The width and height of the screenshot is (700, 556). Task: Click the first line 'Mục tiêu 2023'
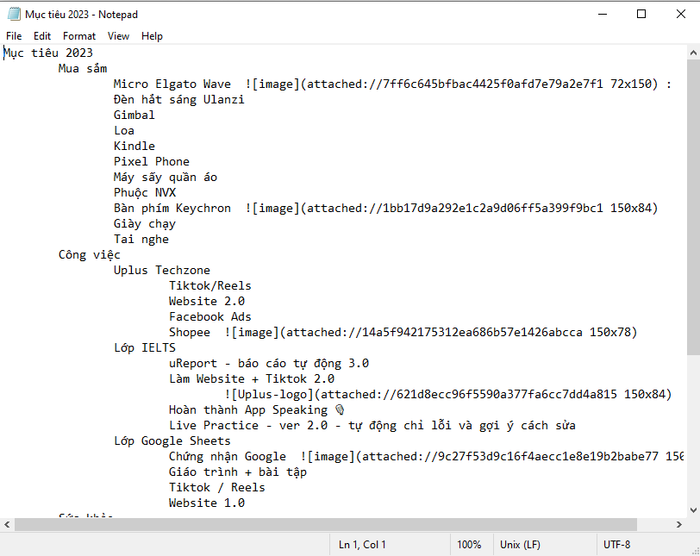48,53
